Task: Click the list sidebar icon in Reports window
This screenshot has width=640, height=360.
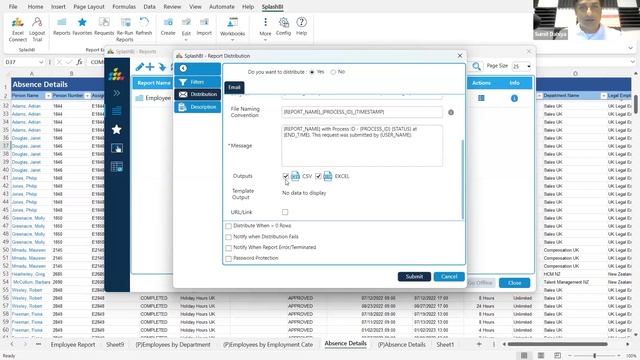Action: [116, 111]
